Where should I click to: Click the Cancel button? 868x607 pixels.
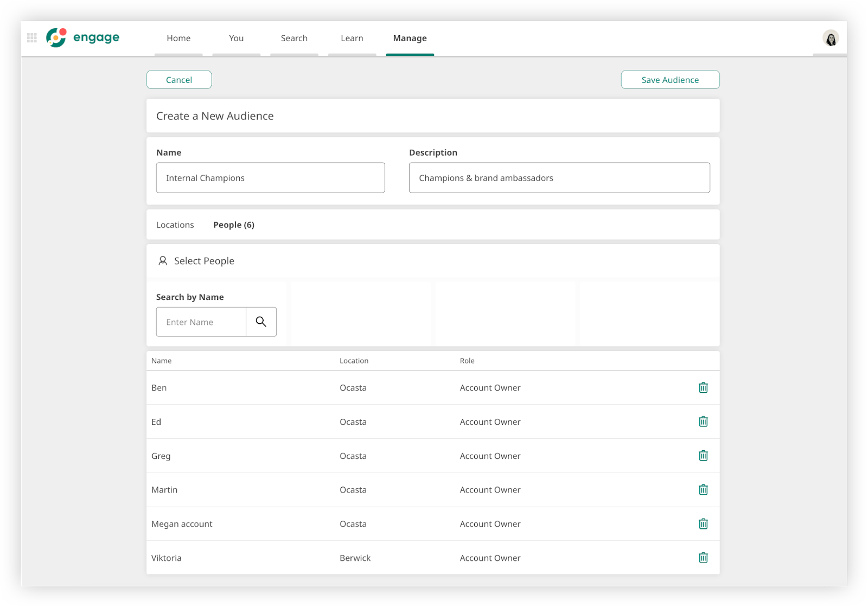click(x=179, y=80)
